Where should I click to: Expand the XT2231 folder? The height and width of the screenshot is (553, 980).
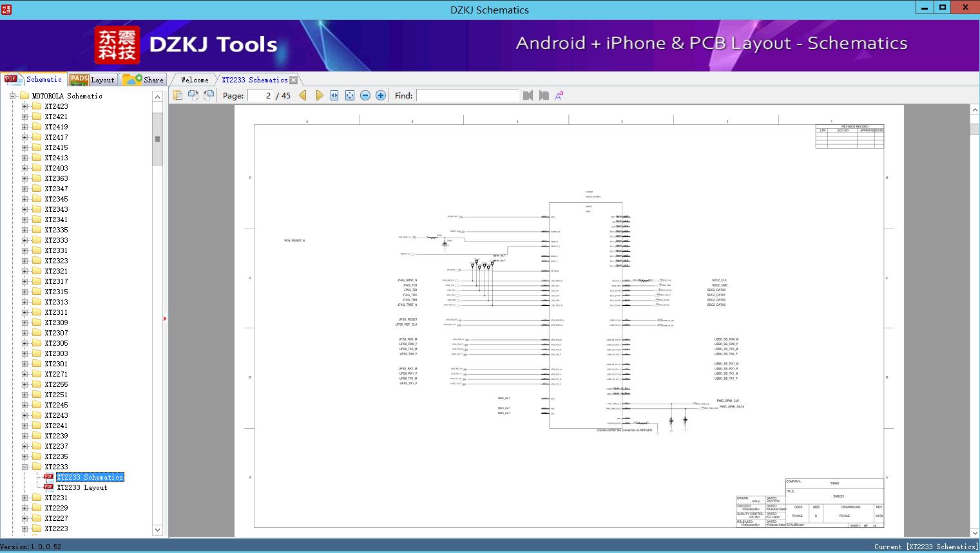[x=24, y=498]
